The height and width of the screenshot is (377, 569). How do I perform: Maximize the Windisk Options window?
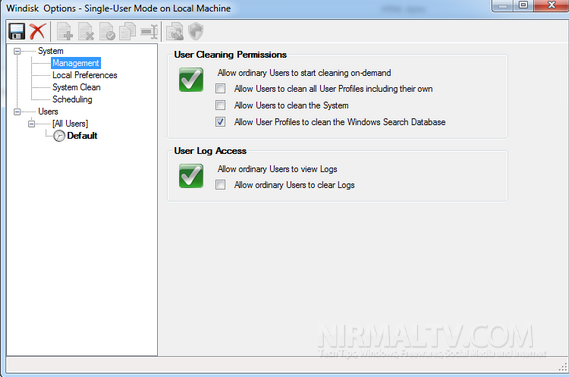[x=523, y=5]
